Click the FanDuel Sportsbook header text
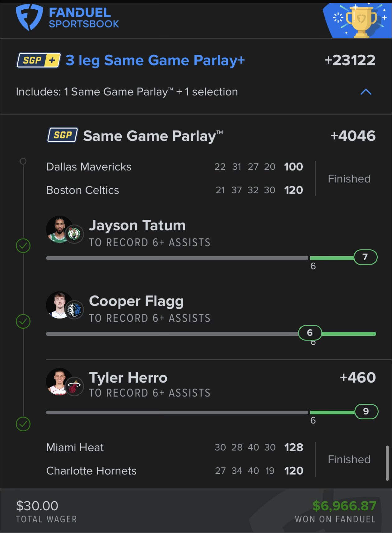 (84, 18)
